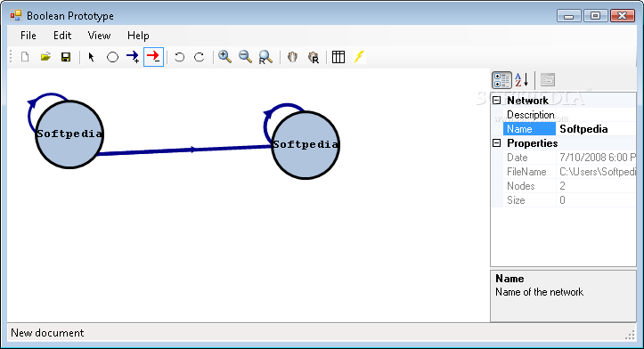Close the Boolean Prototype window
Image resolution: width=644 pixels, height=349 pixels.
(x=623, y=16)
